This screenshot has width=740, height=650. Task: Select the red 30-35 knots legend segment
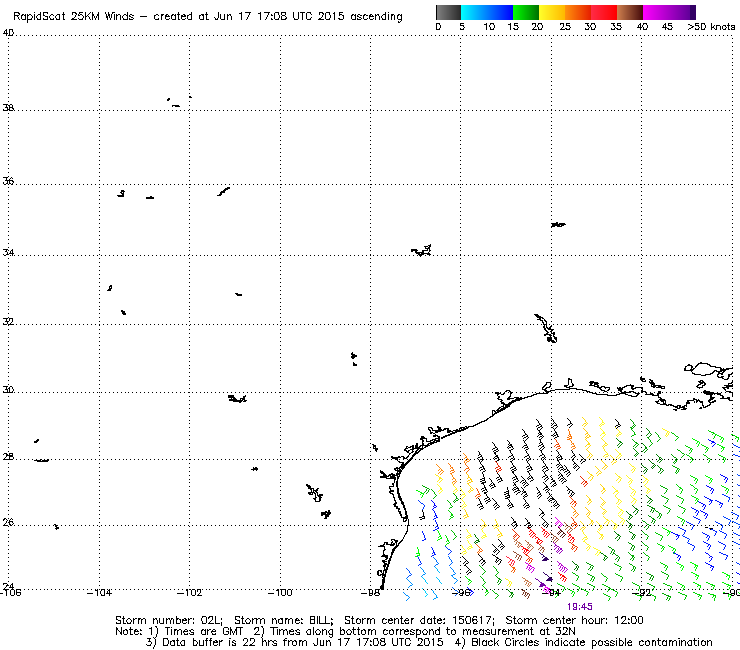(604, 12)
